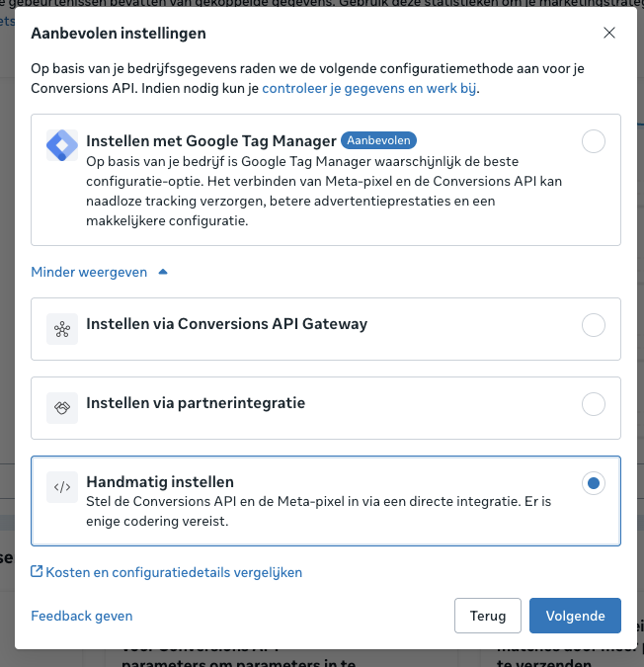Close the Aanbevolen instellingen dialog
The width and height of the screenshot is (644, 667).
click(609, 33)
